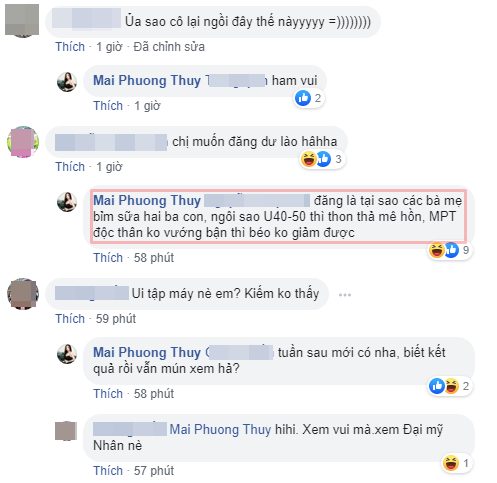Viewport: 497px width, 483px height.
Task: Click the reaction count 9 on the highlighted reply
Action: click(466, 250)
